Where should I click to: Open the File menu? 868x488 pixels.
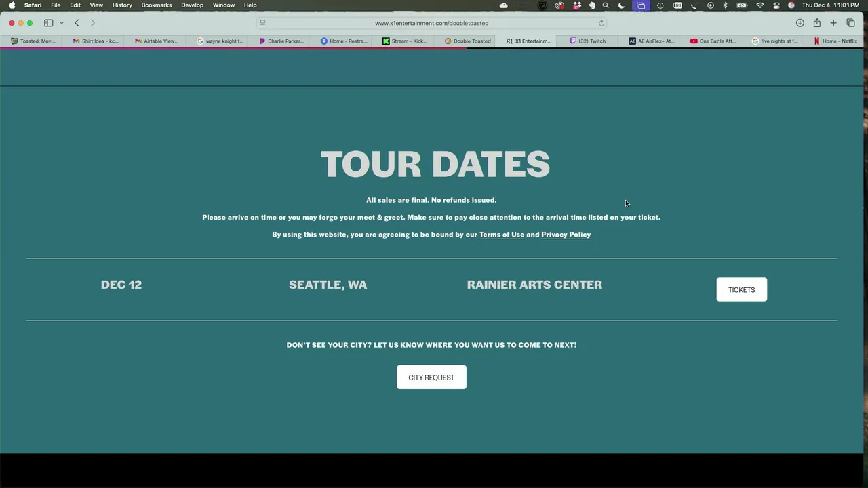tap(56, 5)
